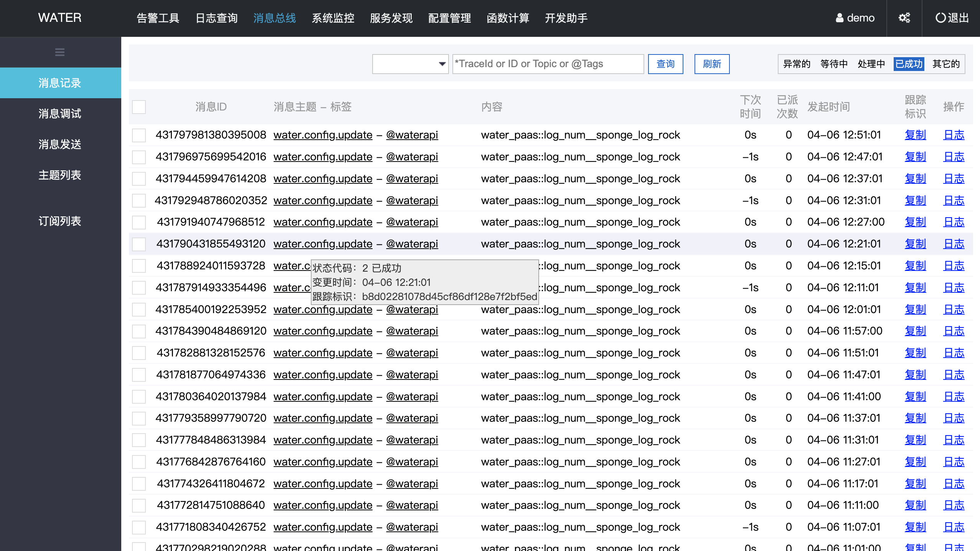Copy trace ID for 11:07:01 row (复制)
The height and width of the screenshot is (551, 980).
915,527
